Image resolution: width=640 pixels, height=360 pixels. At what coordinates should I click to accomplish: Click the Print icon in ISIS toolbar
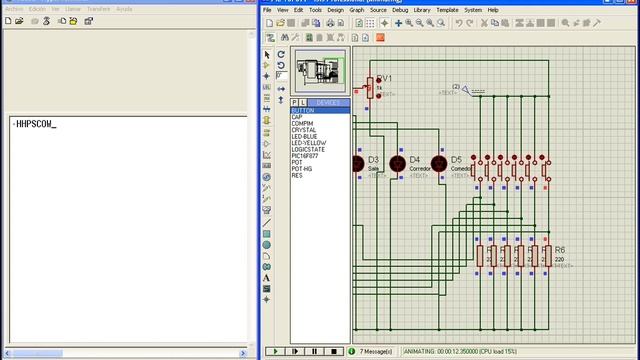click(x=330, y=23)
